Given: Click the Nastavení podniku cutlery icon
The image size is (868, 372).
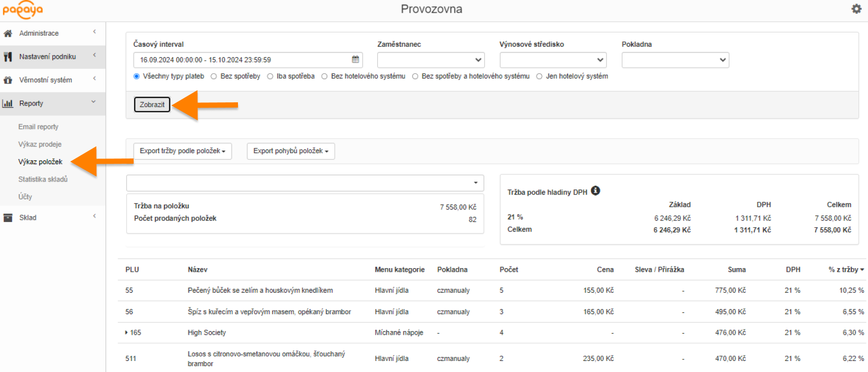Looking at the screenshot, I should coord(8,57).
